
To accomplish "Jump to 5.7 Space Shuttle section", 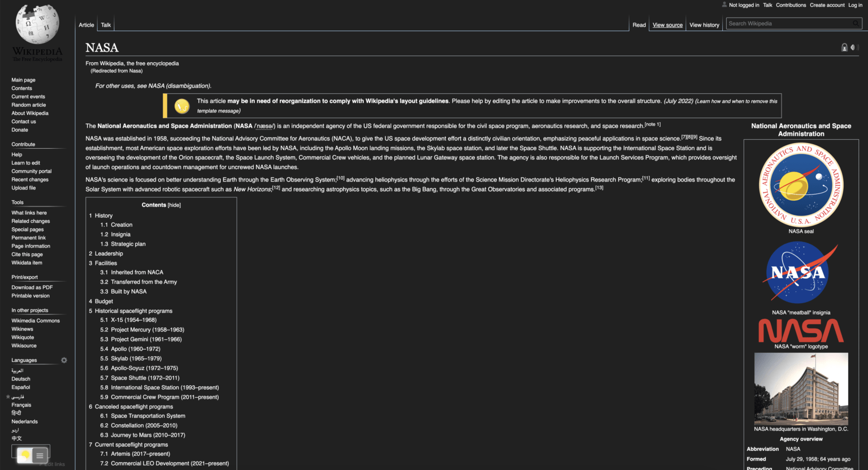I will pyautogui.click(x=145, y=378).
